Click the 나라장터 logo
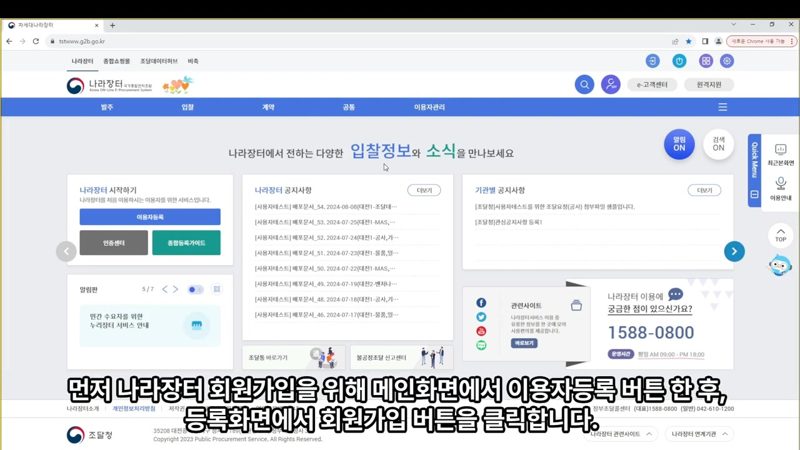 [109, 85]
